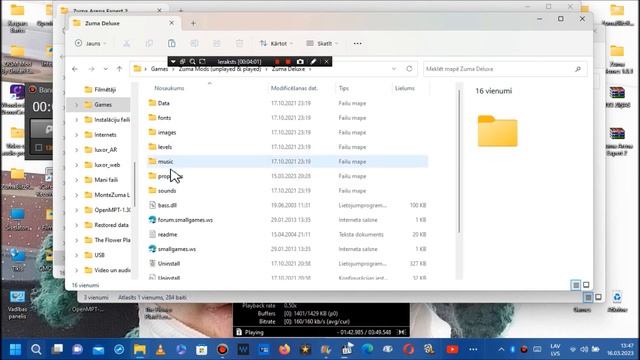The image size is (640, 360).
Task: Open Word from taskbar
Action: click(x=243, y=349)
